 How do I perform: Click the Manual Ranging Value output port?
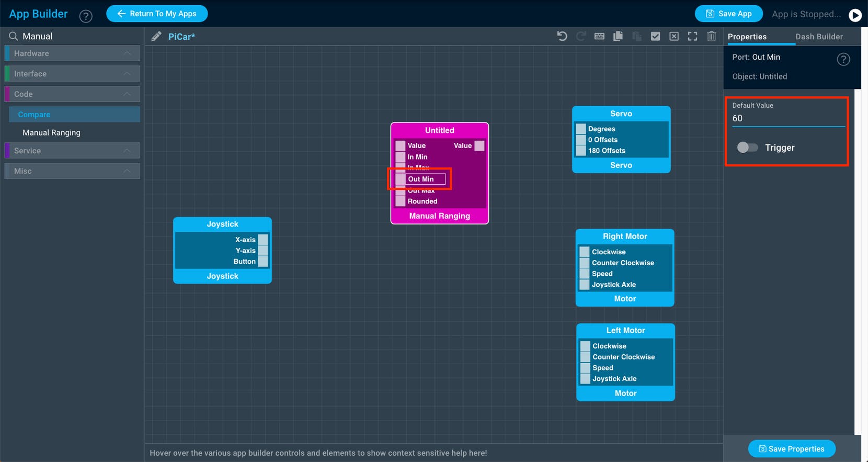[x=479, y=145]
